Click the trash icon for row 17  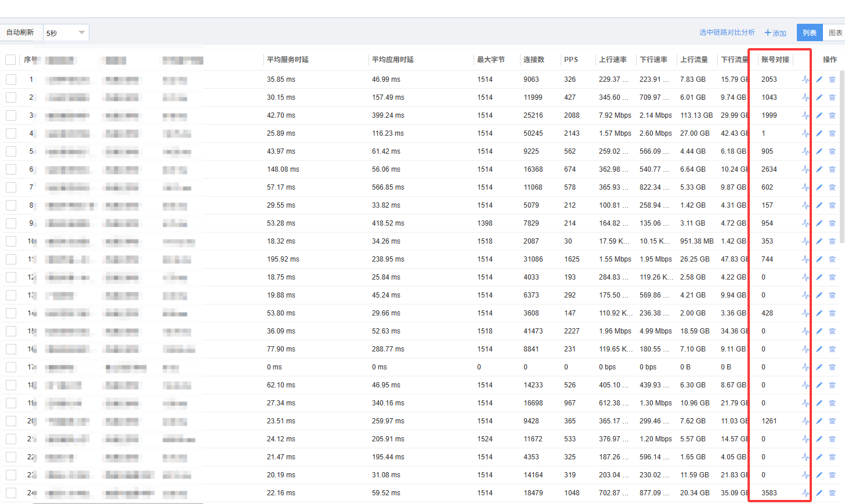tap(832, 367)
